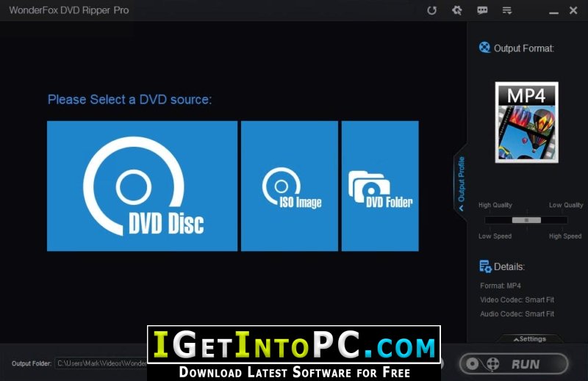Open the feedback chat bubble icon
Viewport: 588px width, 381px height.
tap(482, 10)
